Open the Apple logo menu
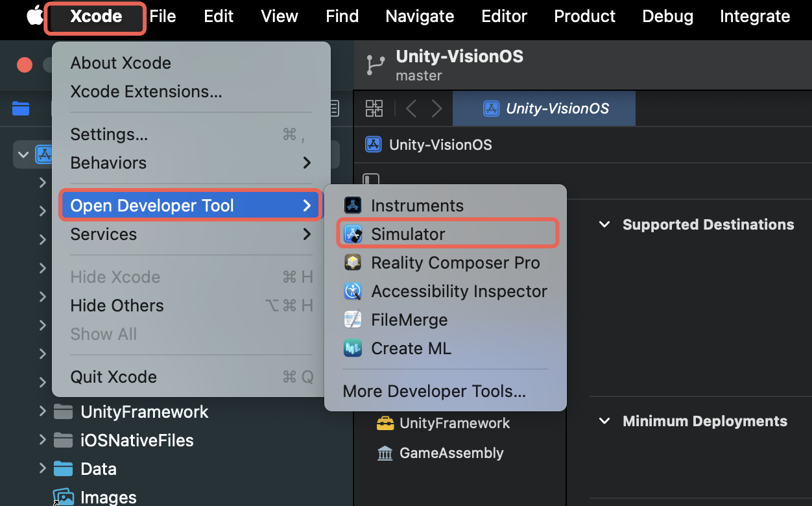Screen dimensions: 812x506 34,16
